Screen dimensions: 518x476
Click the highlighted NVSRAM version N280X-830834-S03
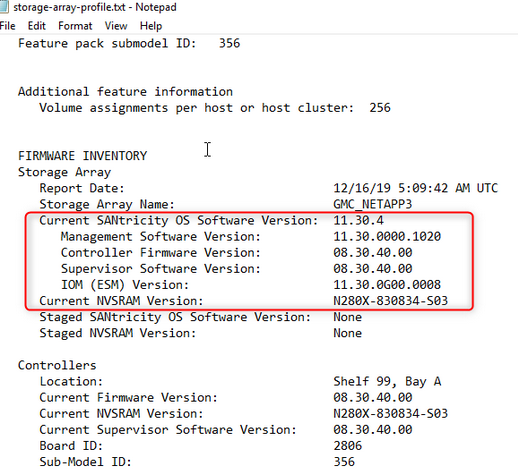click(x=390, y=301)
